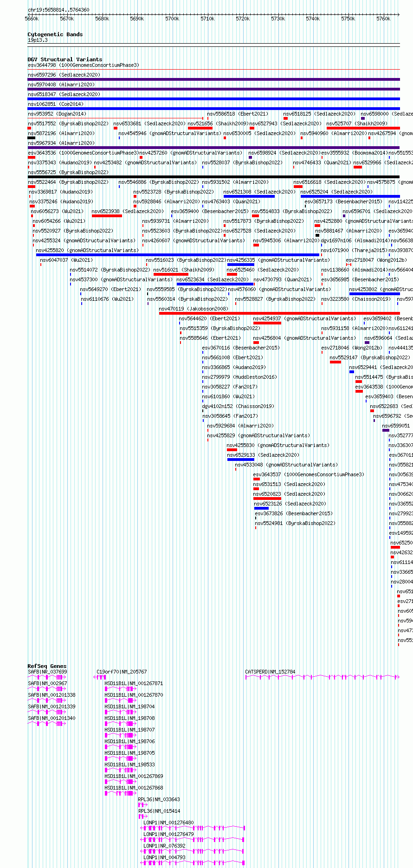Click the 5730k ruler tick label
The image size is (413, 868).
(x=278, y=19)
